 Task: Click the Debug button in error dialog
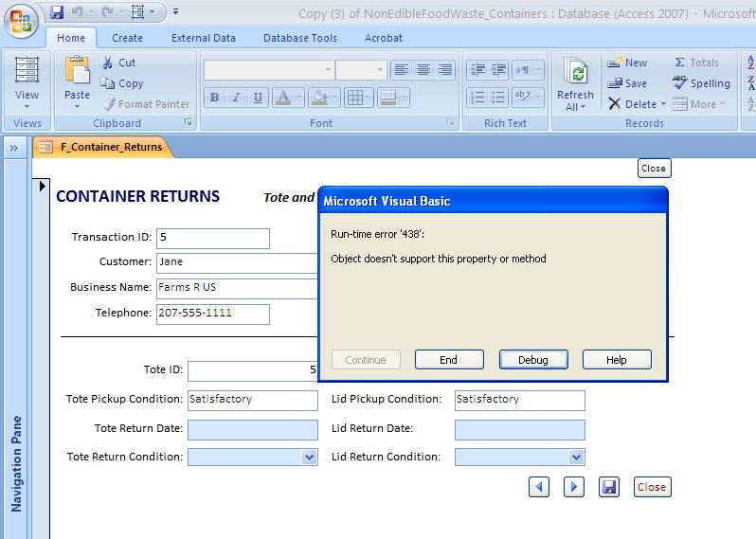tap(533, 360)
